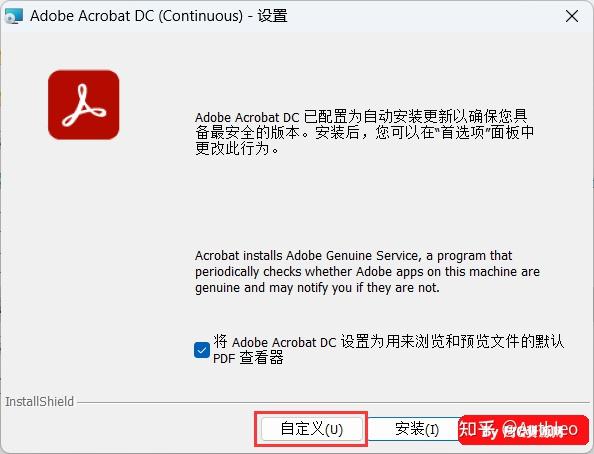This screenshot has width=594, height=454.
Task: Click the Chinese auto-update description paragraph
Action: click(x=364, y=132)
